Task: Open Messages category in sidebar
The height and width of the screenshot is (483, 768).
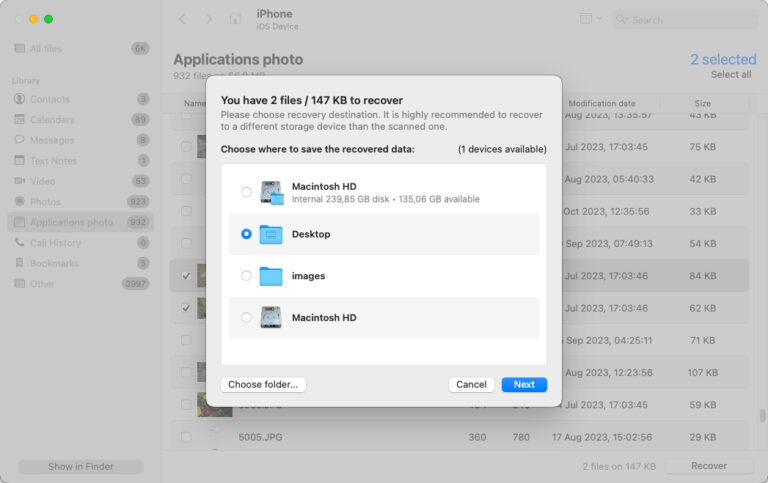Action: point(81,140)
